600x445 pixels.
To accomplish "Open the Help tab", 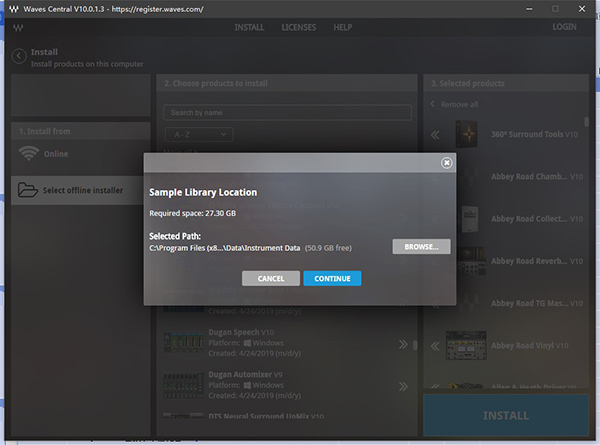I will coord(342,28).
